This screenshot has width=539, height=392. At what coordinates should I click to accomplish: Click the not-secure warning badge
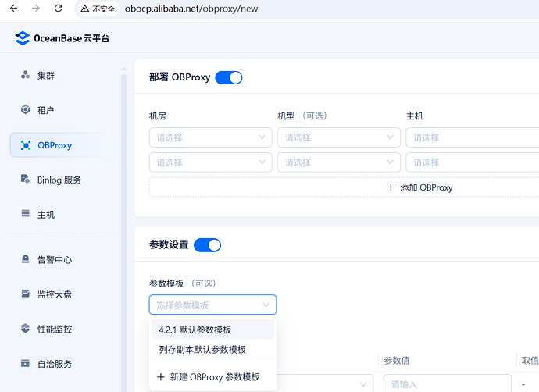98,9
